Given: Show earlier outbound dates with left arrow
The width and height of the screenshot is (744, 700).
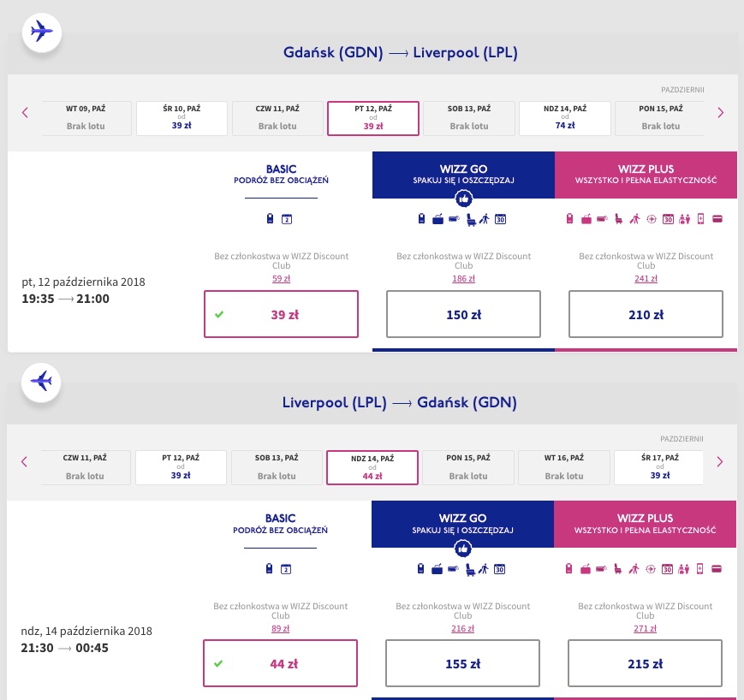Looking at the screenshot, I should [x=25, y=112].
